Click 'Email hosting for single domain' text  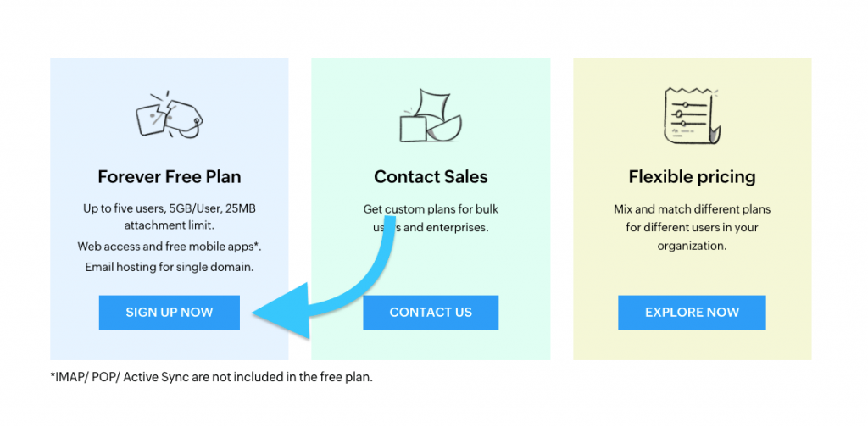[170, 267]
